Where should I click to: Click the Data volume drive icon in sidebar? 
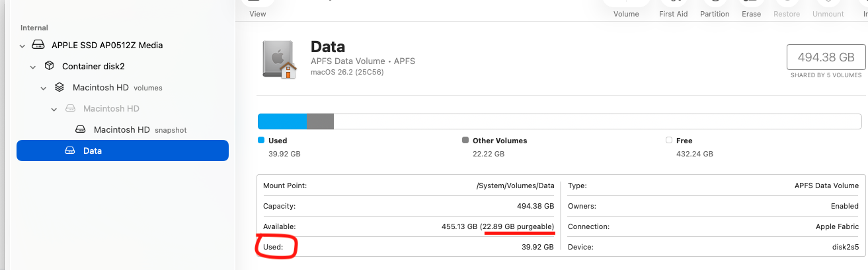coord(70,151)
